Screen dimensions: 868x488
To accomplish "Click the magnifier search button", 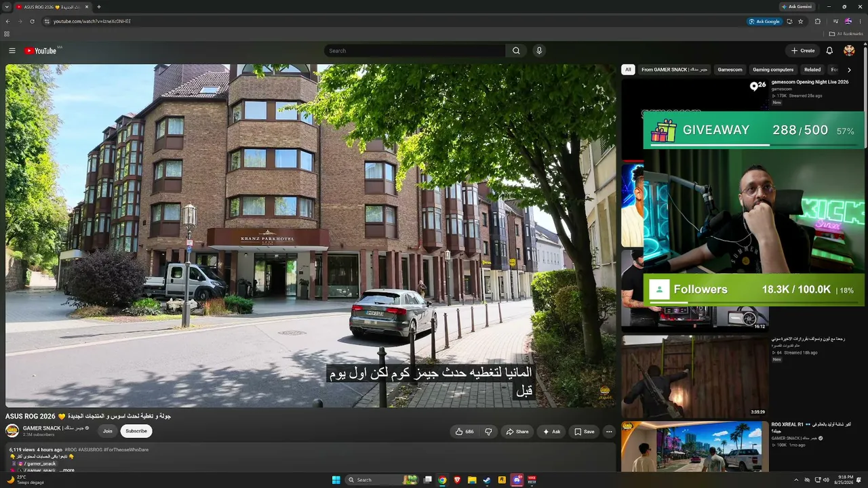I will [516, 51].
